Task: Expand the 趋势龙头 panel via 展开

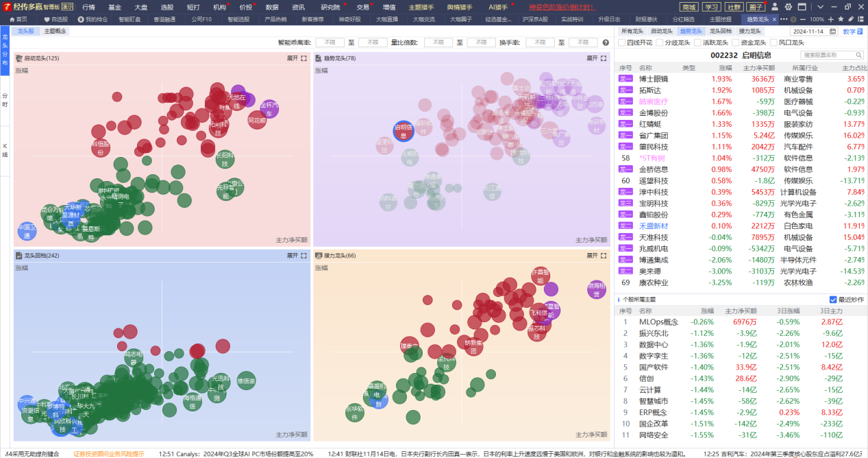Action: pyautogui.click(x=592, y=58)
